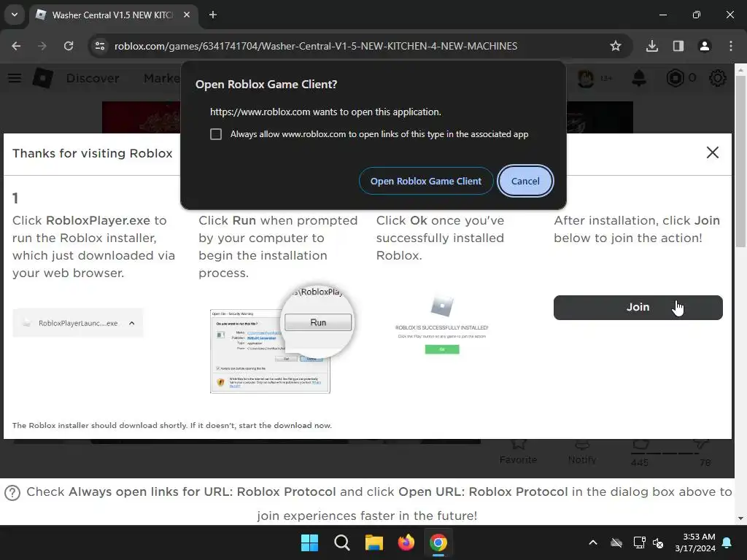The height and width of the screenshot is (560, 747).
Task: Open the Chrome profile icon
Action: coord(705,46)
